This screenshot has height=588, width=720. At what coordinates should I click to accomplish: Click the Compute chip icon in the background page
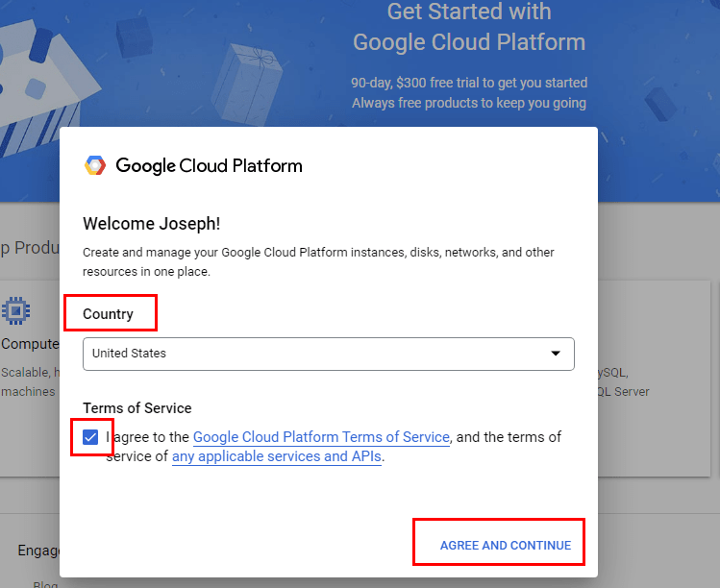click(x=16, y=310)
